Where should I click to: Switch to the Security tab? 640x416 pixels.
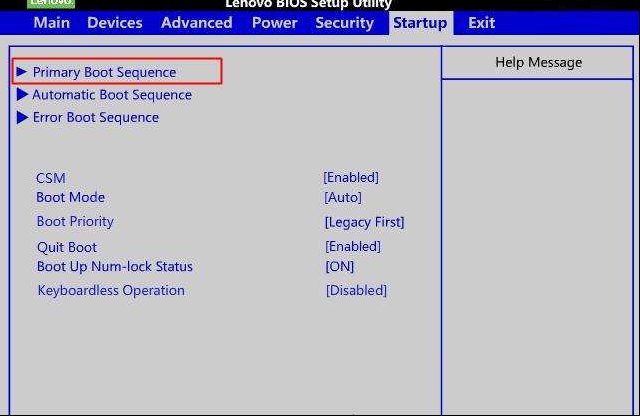(344, 23)
